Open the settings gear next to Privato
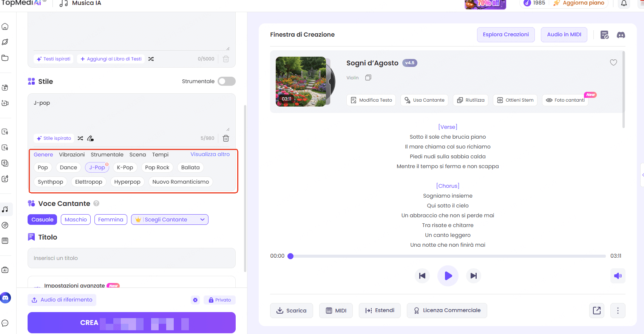This screenshot has height=334, width=644. [195, 300]
